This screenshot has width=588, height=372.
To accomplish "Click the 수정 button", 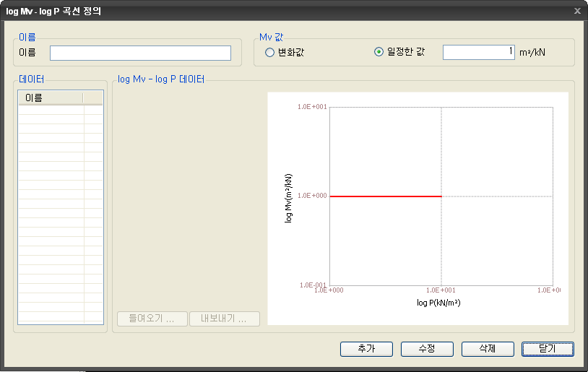I will [427, 349].
